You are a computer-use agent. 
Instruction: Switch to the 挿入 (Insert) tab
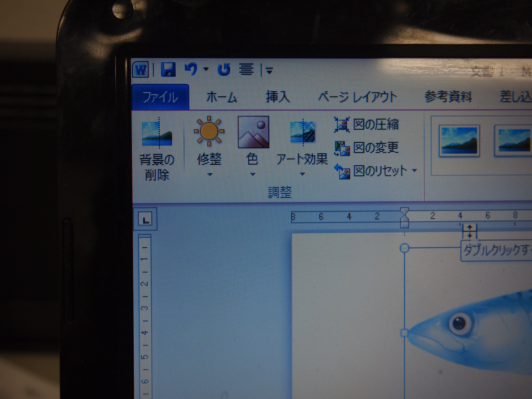tap(277, 97)
